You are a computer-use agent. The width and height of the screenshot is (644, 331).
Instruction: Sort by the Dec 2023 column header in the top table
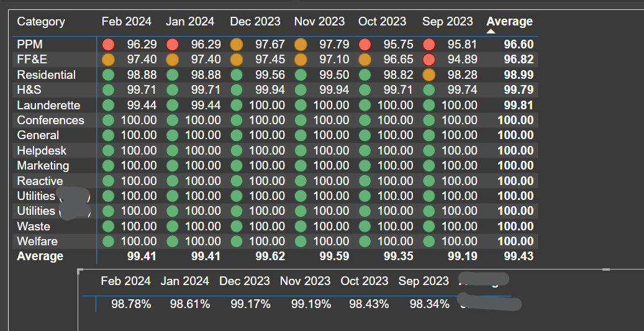[x=255, y=21]
